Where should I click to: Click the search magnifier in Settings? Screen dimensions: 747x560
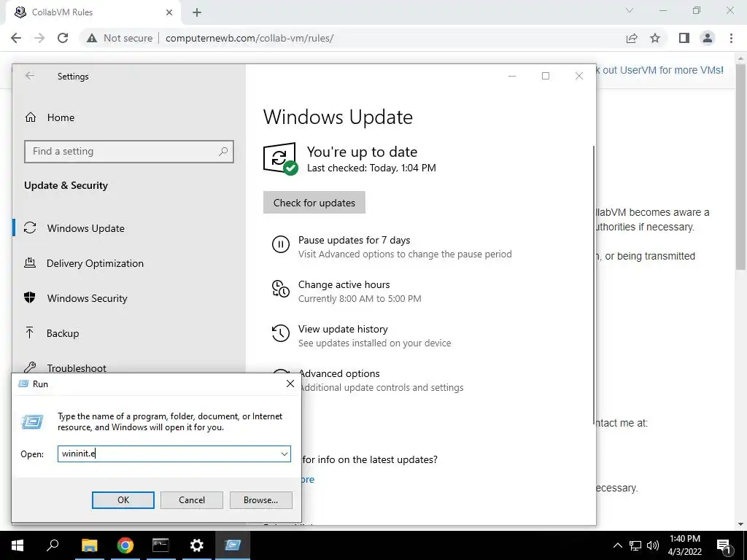(223, 152)
